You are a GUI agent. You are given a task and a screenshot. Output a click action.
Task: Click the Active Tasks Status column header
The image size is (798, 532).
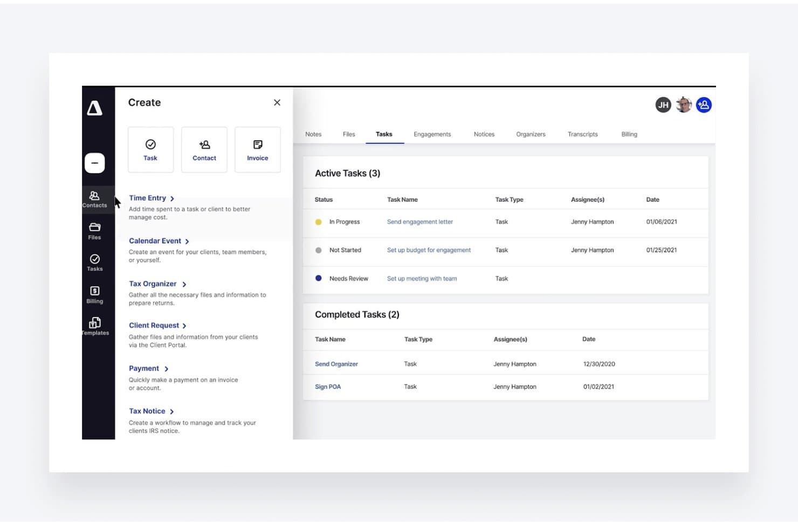coord(324,199)
